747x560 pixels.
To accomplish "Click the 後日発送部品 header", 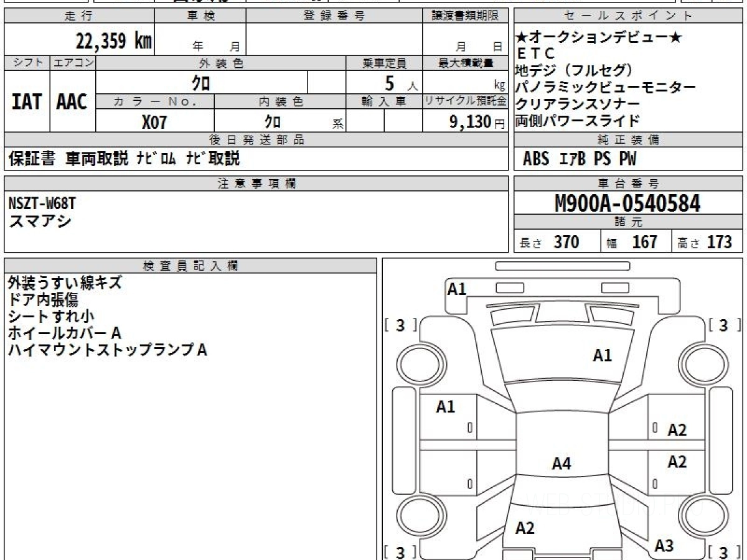I will [256, 140].
